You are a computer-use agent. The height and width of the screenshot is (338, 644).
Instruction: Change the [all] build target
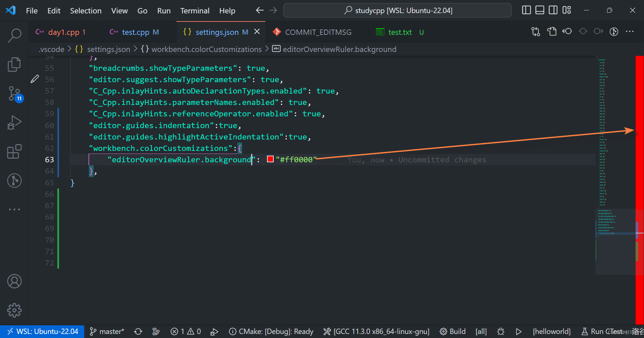481,332
